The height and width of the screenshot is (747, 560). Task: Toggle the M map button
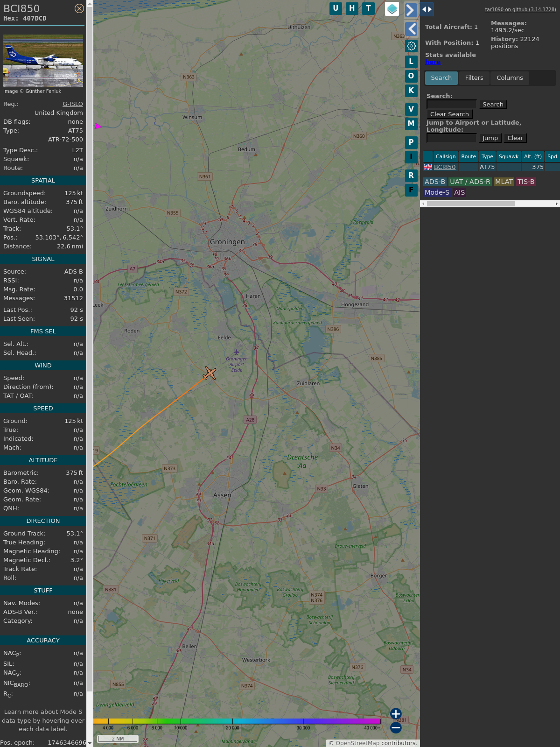coord(411,124)
